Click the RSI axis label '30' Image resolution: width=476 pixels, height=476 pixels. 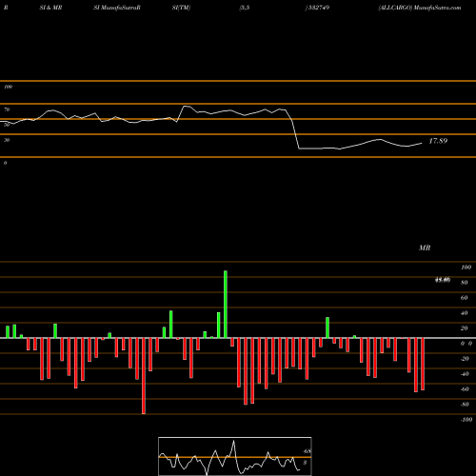tap(7, 140)
